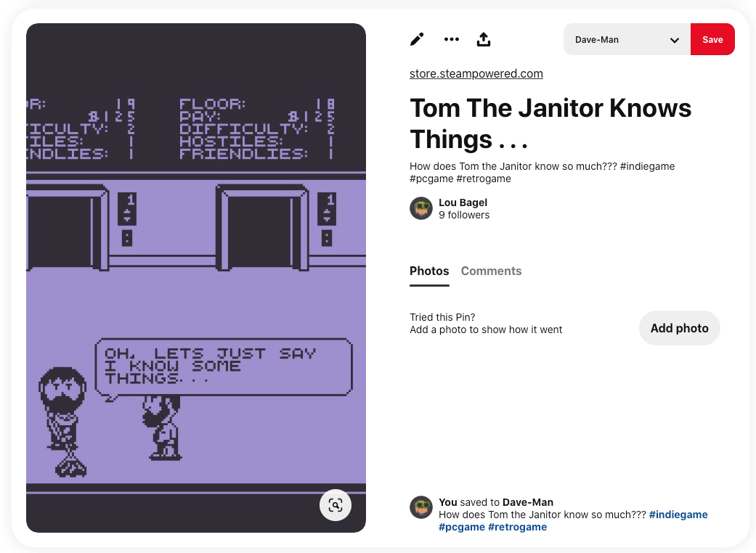Open the store.steampowered.com link
756x553 pixels.
click(x=476, y=74)
